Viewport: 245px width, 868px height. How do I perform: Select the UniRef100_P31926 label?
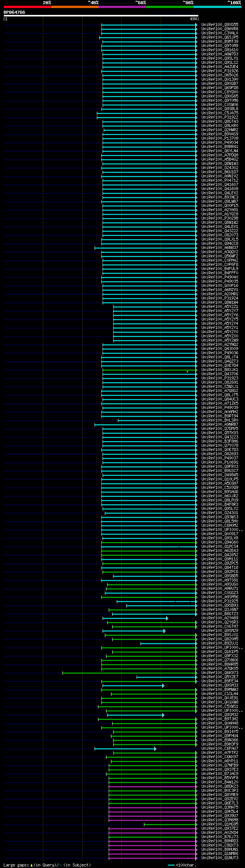220,71
